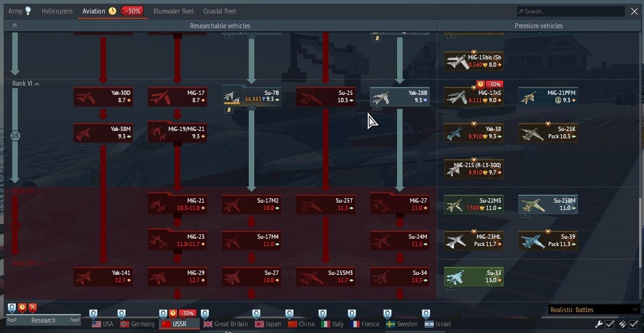Click the lightbulb icon above USA flag

pyautogui.click(x=93, y=314)
